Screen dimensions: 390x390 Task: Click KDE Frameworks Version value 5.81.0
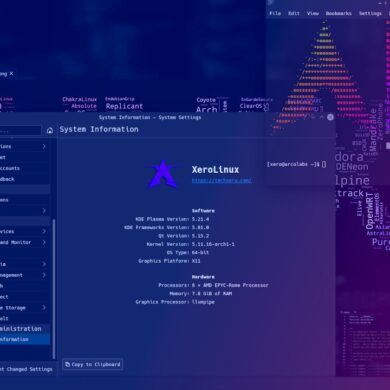[200, 227]
